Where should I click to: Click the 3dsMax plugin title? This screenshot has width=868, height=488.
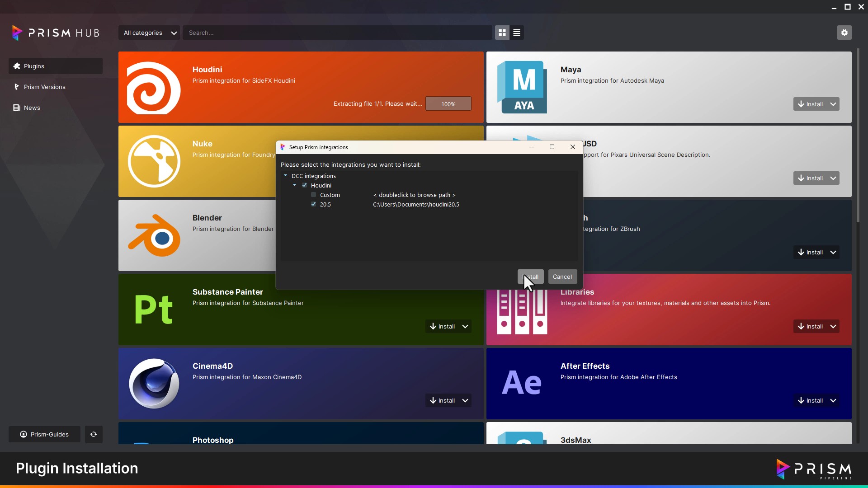pyautogui.click(x=576, y=440)
